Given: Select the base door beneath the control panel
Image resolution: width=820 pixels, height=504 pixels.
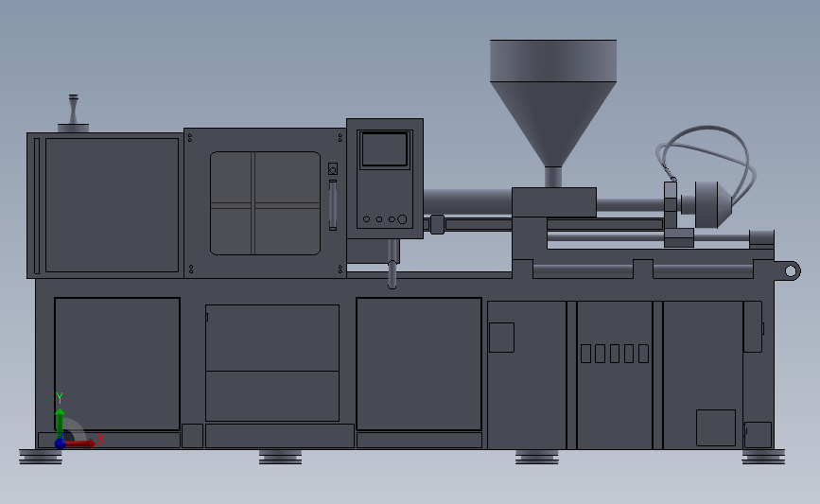Looking at the screenshot, I should pos(419,364).
